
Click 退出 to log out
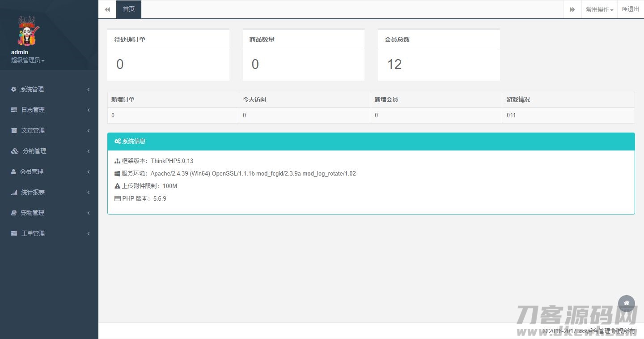coord(631,9)
